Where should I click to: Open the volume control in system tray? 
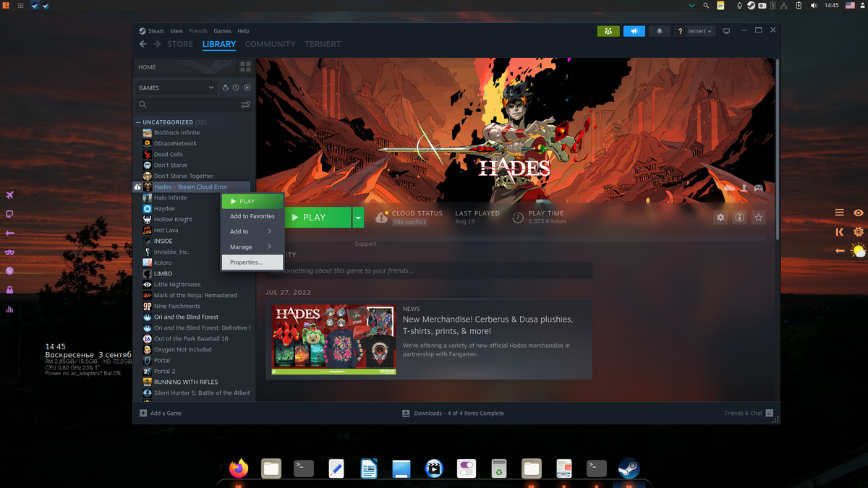(x=814, y=5)
